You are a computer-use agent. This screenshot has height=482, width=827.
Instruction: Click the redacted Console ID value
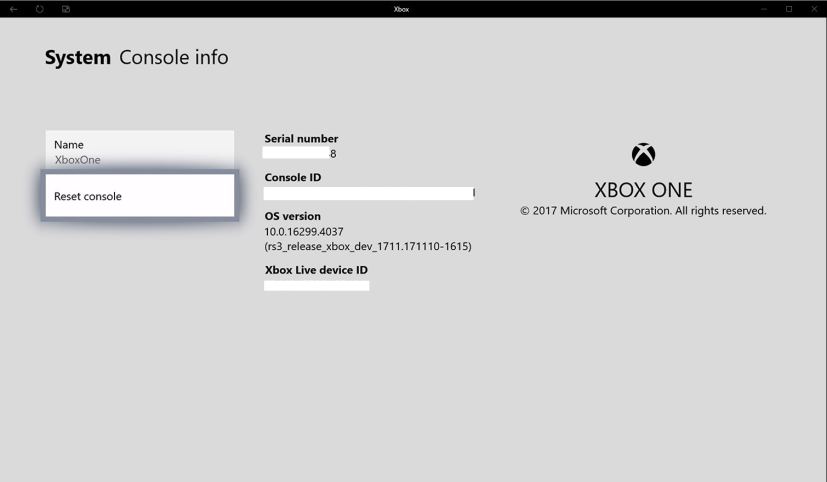pyautogui.click(x=369, y=193)
